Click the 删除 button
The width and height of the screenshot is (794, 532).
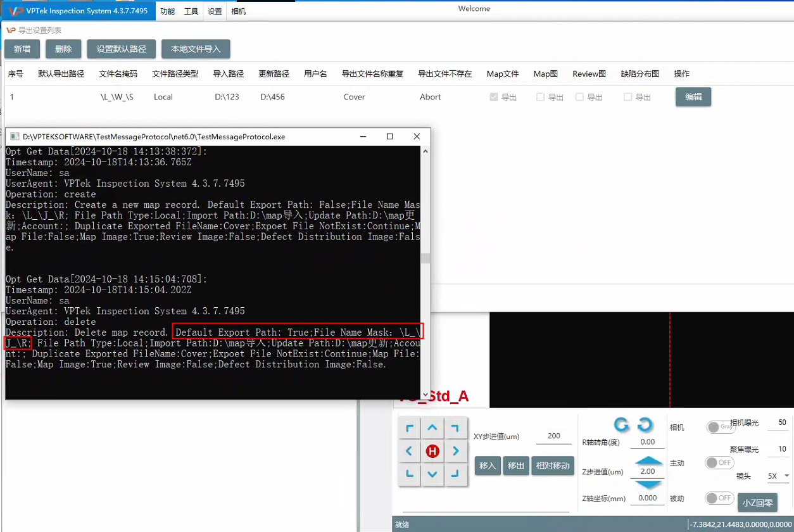click(x=63, y=49)
